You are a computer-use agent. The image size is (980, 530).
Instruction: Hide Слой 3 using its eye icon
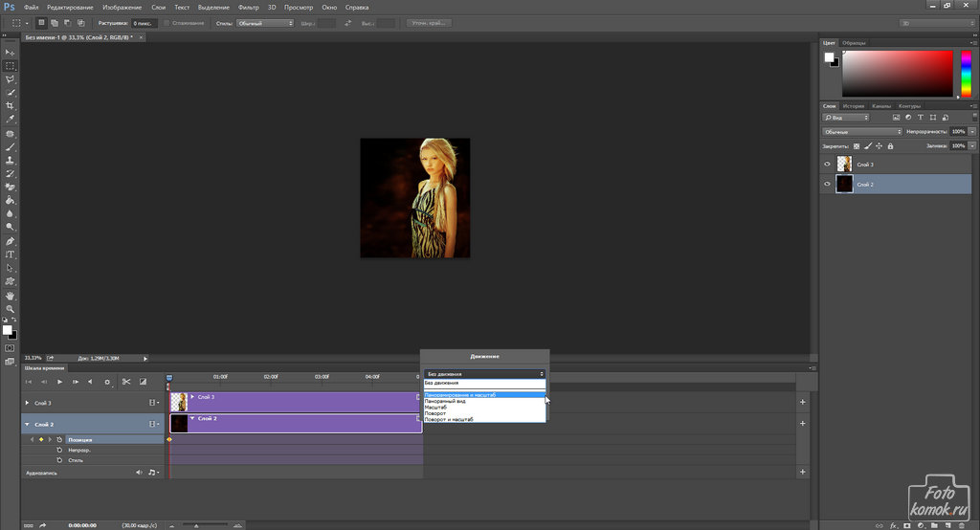pyautogui.click(x=828, y=165)
